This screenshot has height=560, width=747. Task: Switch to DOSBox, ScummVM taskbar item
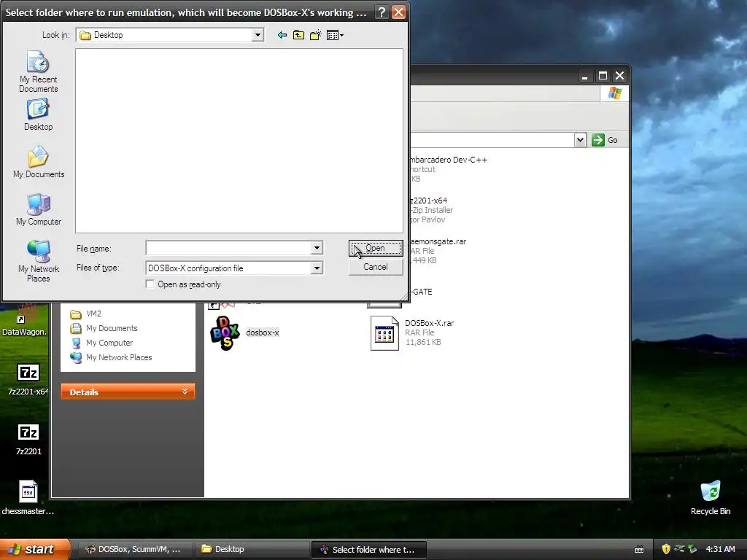point(136,549)
